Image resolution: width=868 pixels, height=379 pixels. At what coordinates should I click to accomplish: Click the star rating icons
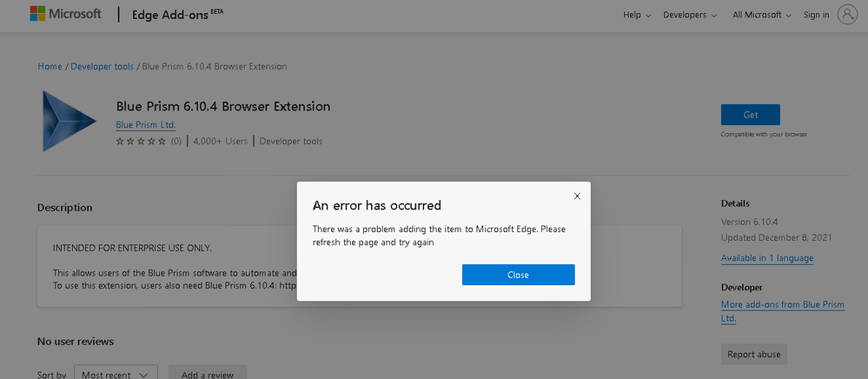coord(142,141)
